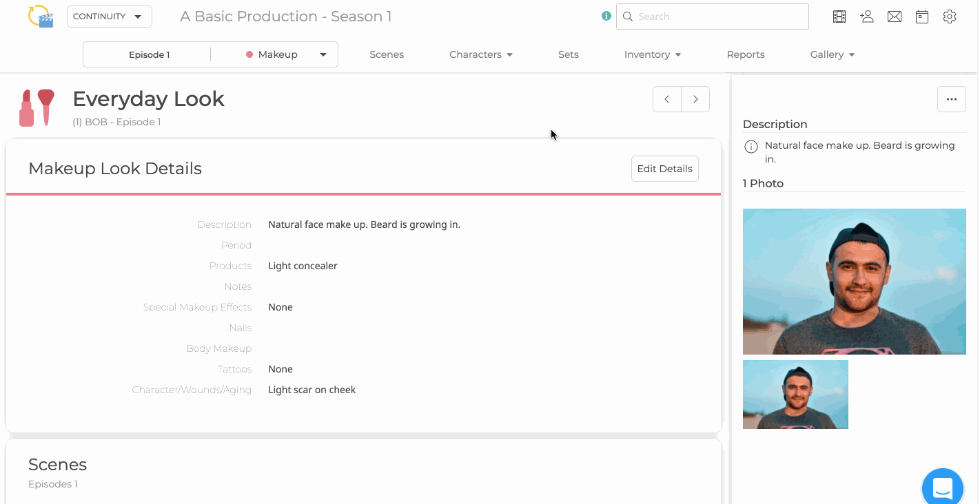Click the Edit Details button

pyautogui.click(x=665, y=169)
